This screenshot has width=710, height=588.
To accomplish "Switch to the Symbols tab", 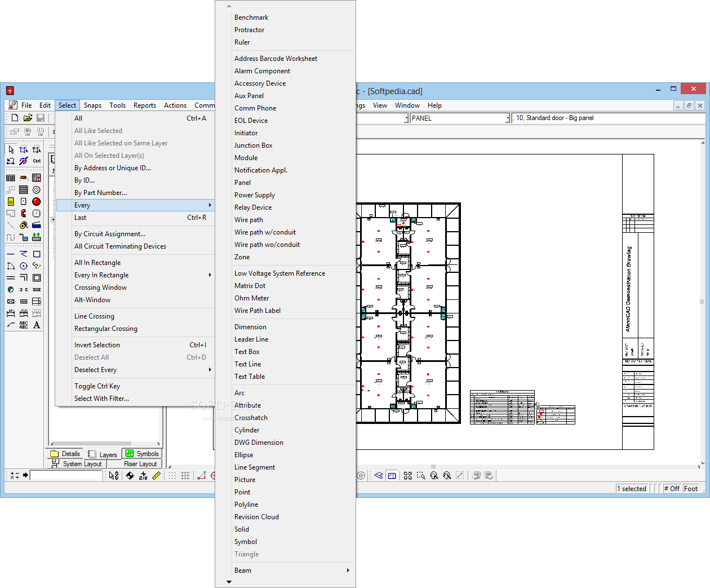I will pos(142,454).
